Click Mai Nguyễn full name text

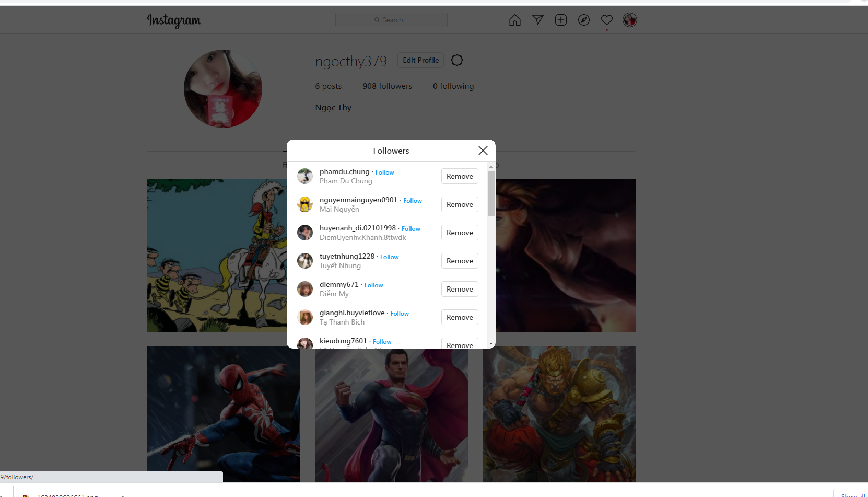[x=339, y=210]
